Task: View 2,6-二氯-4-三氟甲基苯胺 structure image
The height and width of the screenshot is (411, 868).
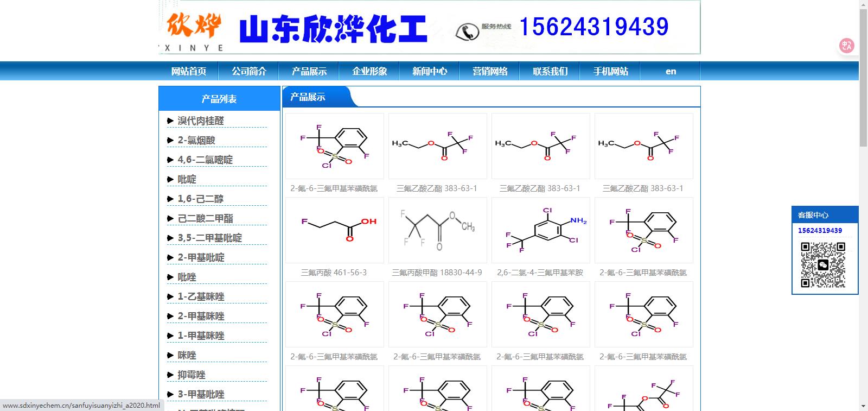Action: click(540, 230)
